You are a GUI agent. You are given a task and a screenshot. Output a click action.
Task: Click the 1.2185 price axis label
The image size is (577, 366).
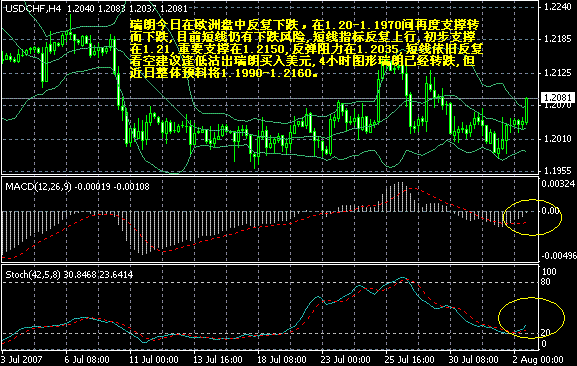557,38
